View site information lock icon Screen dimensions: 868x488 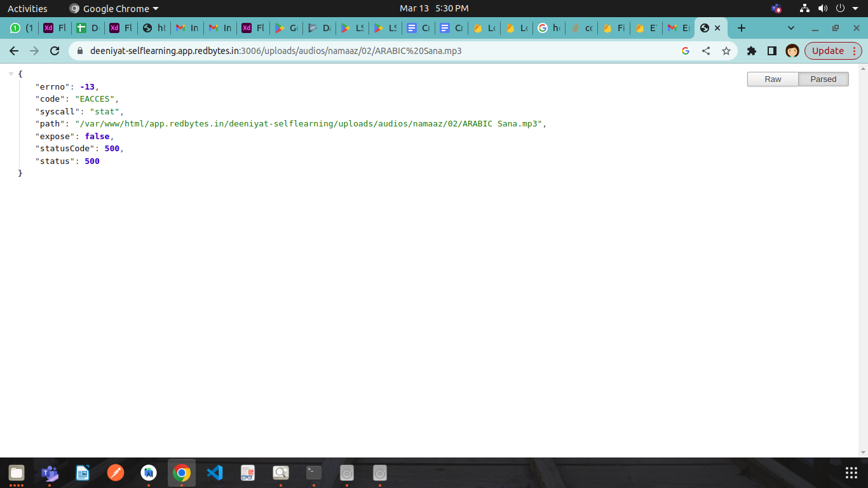click(x=80, y=51)
